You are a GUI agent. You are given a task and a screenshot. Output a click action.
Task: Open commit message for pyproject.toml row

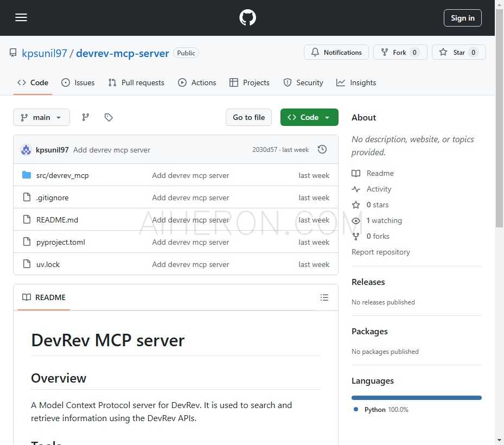[190, 242]
